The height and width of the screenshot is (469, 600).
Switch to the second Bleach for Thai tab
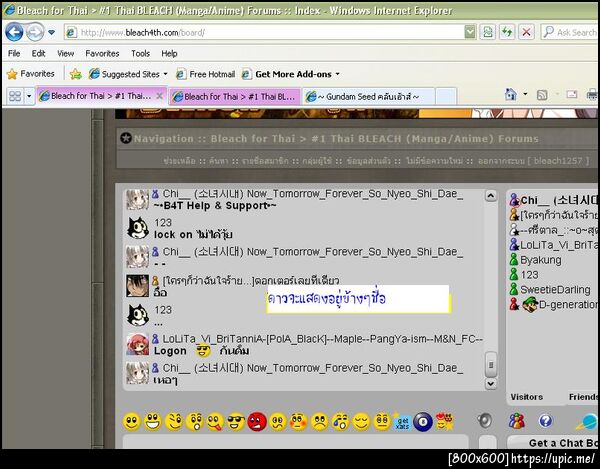coord(235,97)
